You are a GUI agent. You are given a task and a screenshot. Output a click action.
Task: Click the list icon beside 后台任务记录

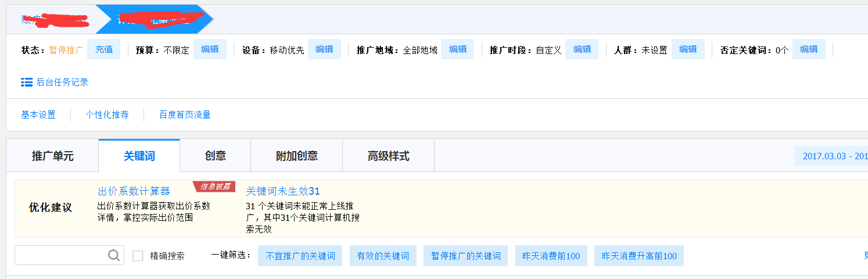27,83
